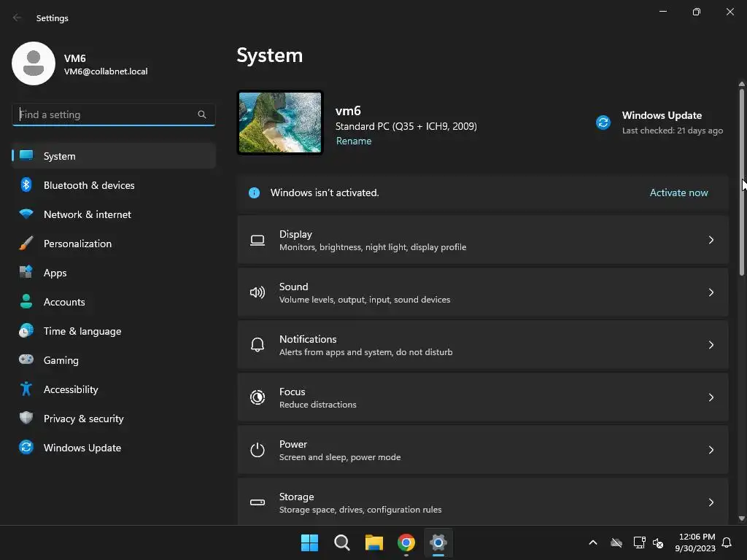Select the Personalization paintbrush icon

[x=26, y=244]
